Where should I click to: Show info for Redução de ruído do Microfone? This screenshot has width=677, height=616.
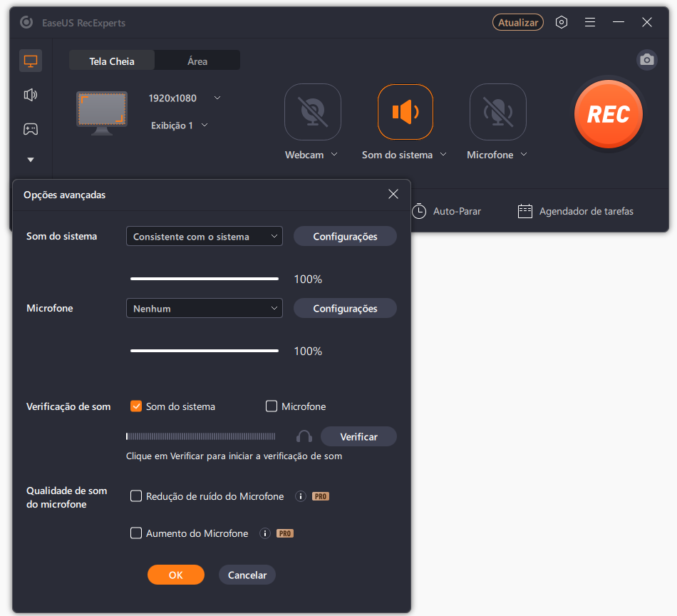[x=301, y=496]
